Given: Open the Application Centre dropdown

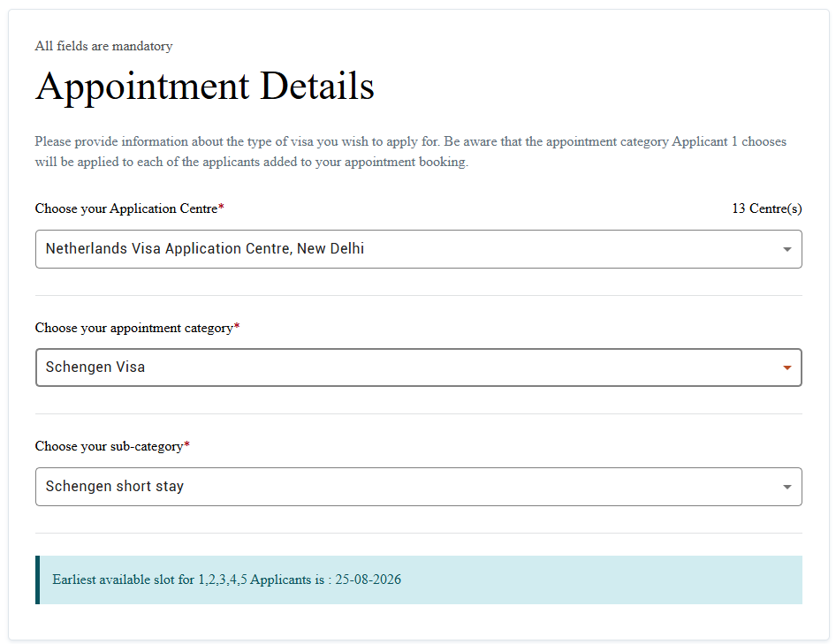Looking at the screenshot, I should tap(419, 249).
